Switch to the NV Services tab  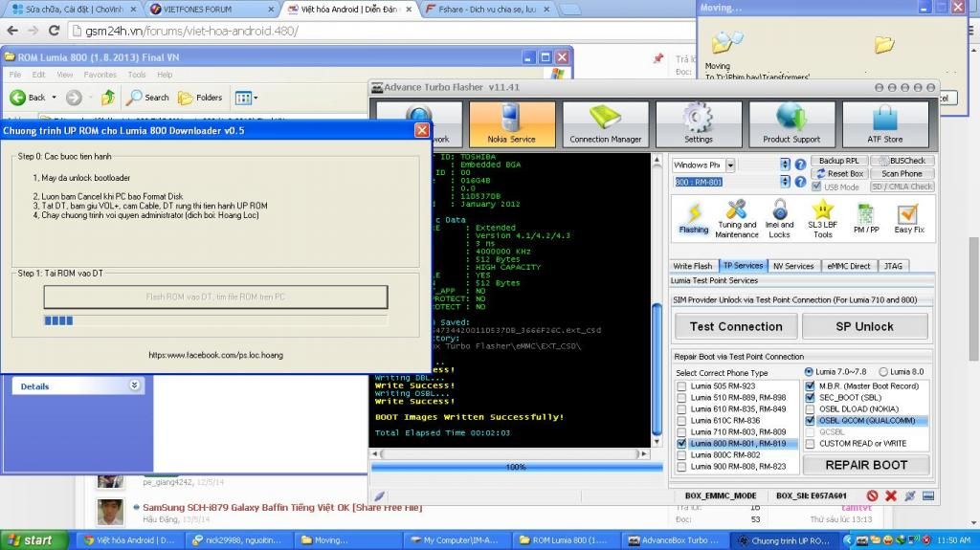[793, 266]
